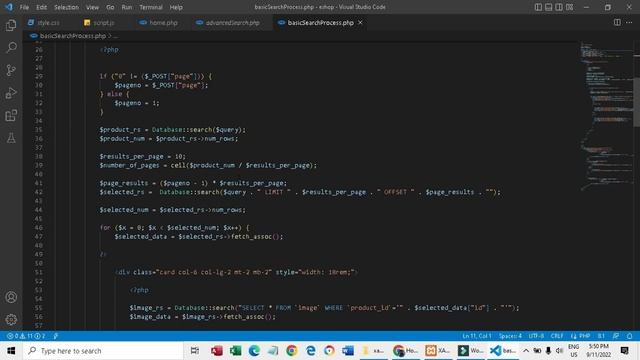Image resolution: width=640 pixels, height=360 pixels.
Task: Open the Go menu
Action: click(x=110, y=7)
